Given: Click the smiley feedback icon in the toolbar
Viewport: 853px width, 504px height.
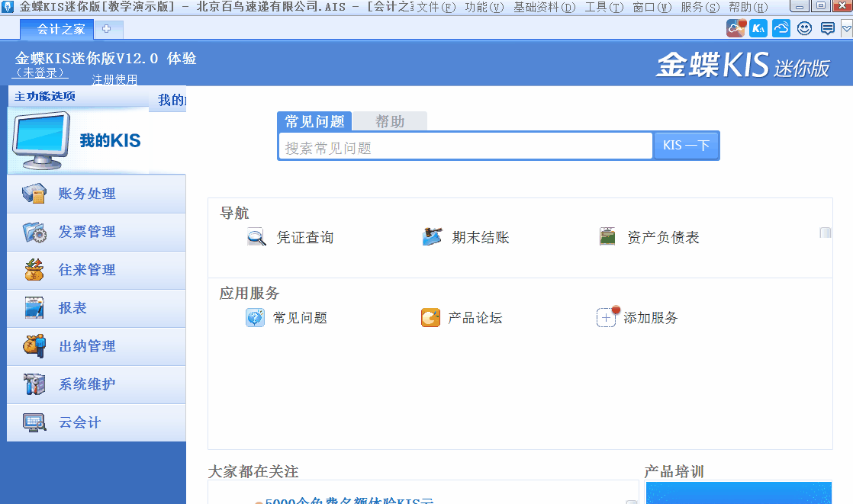Looking at the screenshot, I should (x=803, y=28).
